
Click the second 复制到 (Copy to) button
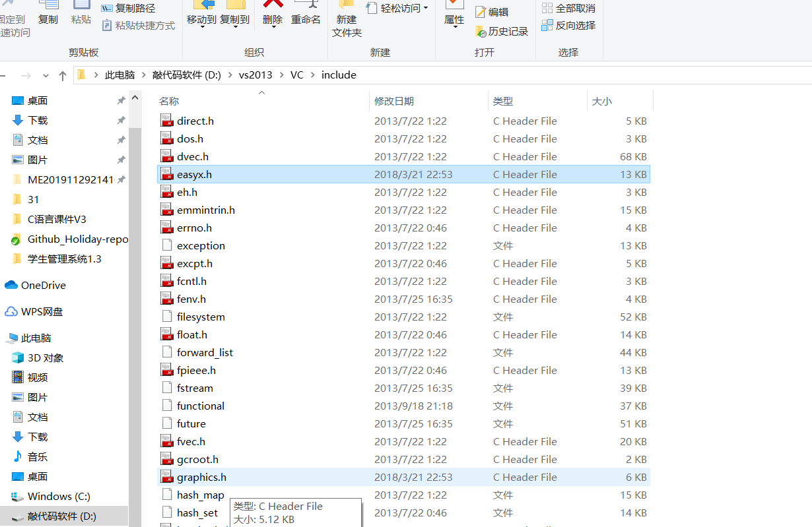tap(234, 13)
